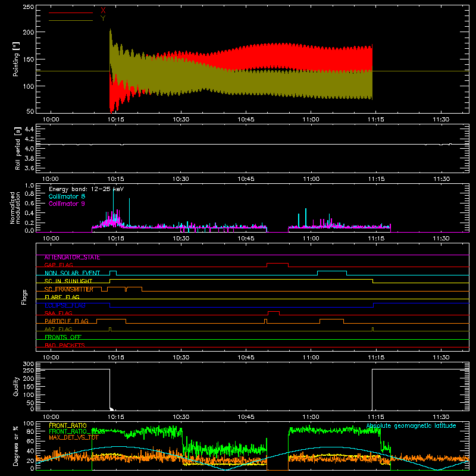476x476 pixels.
Task: Click the orange MAX_DET_VS_TOT legend label
Action: (x=74, y=437)
